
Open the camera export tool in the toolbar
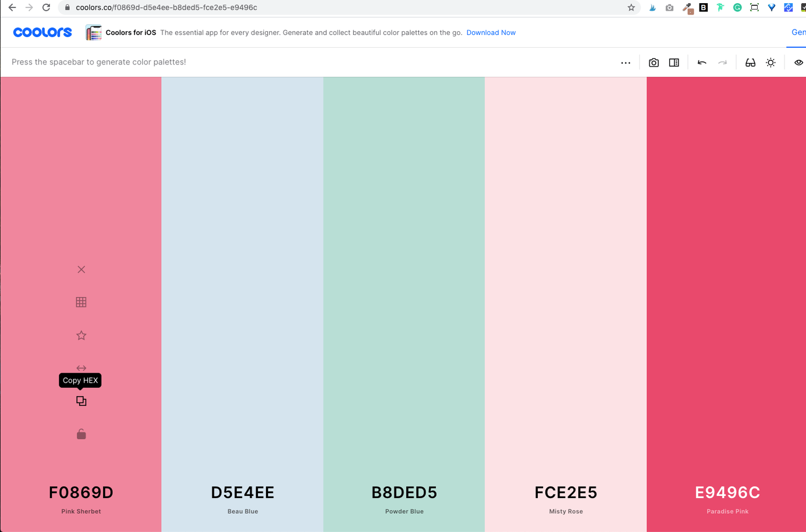point(653,62)
